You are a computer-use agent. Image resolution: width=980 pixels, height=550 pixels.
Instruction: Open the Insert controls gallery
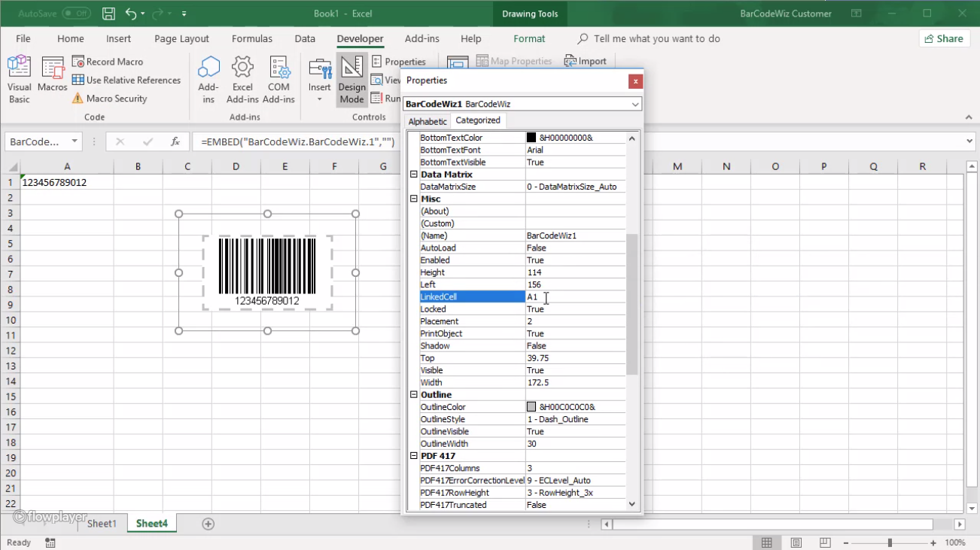[319, 79]
